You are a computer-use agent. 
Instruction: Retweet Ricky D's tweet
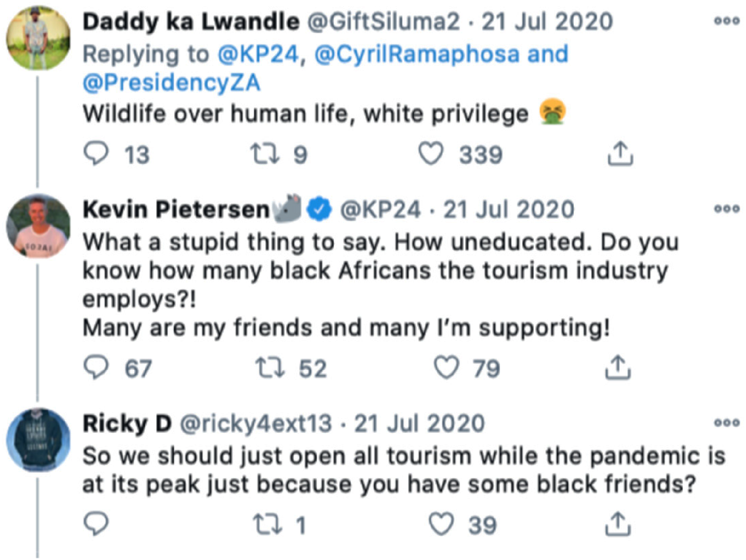(x=267, y=524)
